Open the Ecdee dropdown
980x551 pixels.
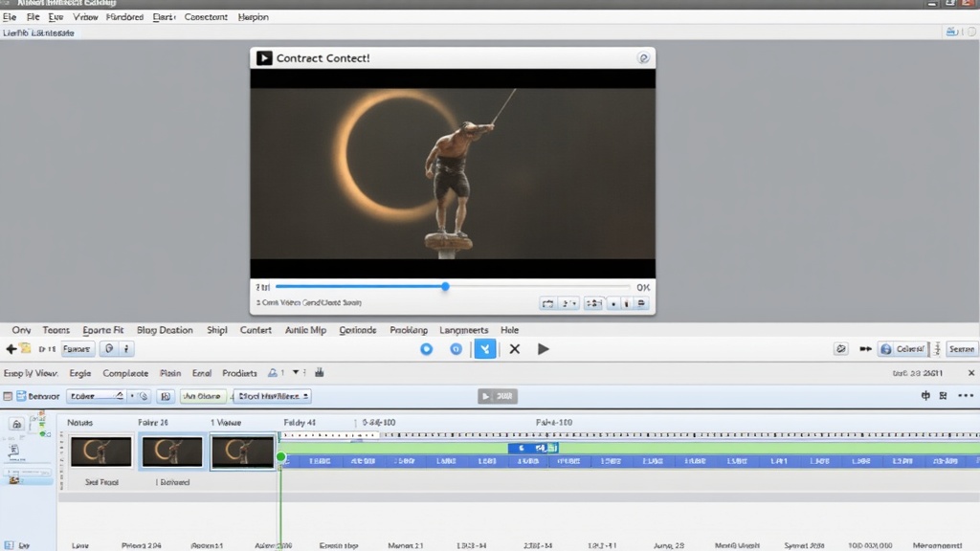click(97, 396)
